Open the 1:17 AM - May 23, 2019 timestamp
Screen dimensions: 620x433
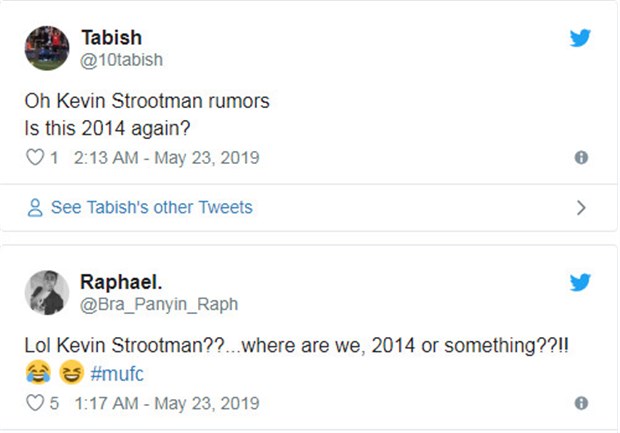click(x=166, y=404)
